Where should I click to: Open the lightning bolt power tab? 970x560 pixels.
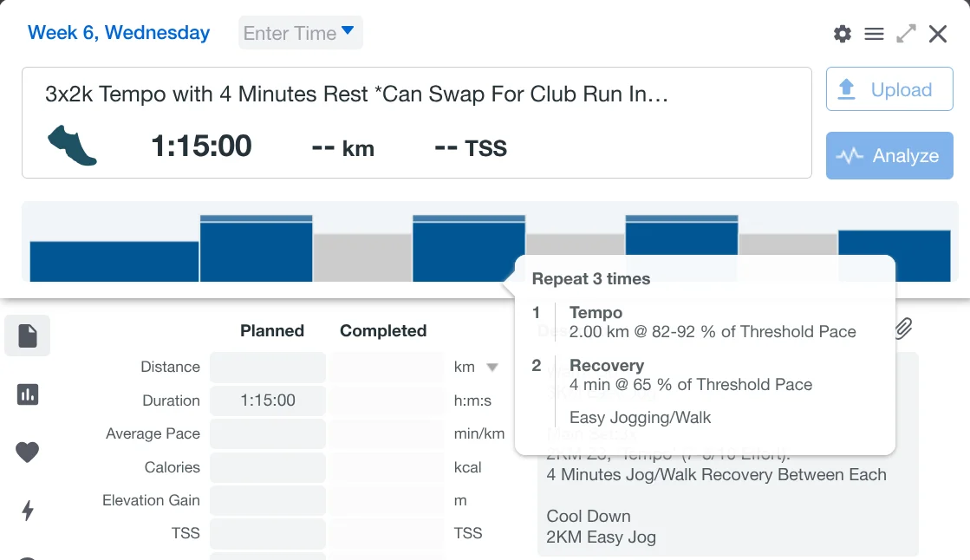coord(28,511)
